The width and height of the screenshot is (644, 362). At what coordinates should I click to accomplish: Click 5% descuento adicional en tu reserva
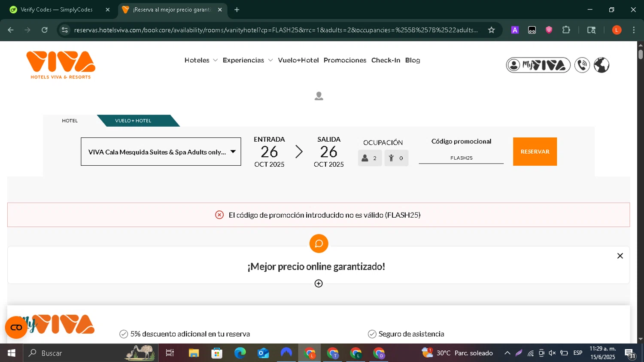point(190,334)
